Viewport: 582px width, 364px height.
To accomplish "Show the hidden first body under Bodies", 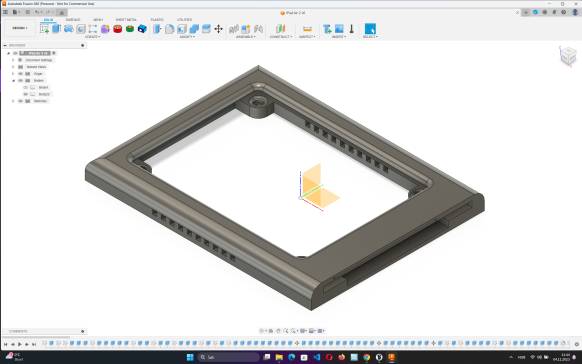I will [x=26, y=88].
